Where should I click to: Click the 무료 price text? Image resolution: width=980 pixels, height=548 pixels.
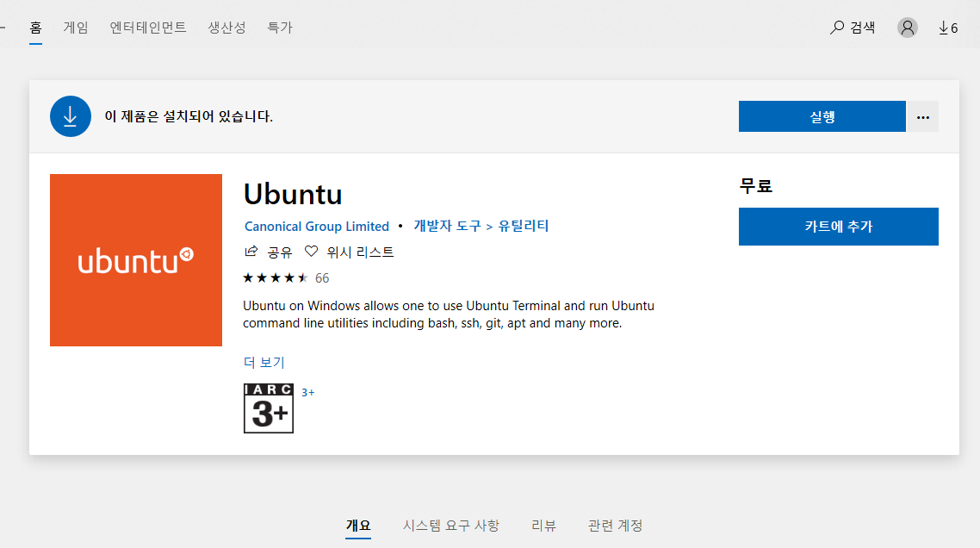coord(755,186)
